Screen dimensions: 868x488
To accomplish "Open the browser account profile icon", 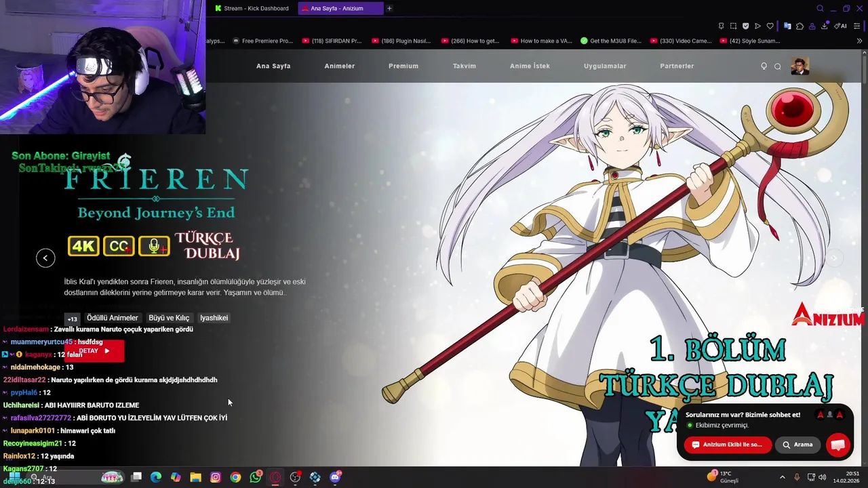I will 812,26.
